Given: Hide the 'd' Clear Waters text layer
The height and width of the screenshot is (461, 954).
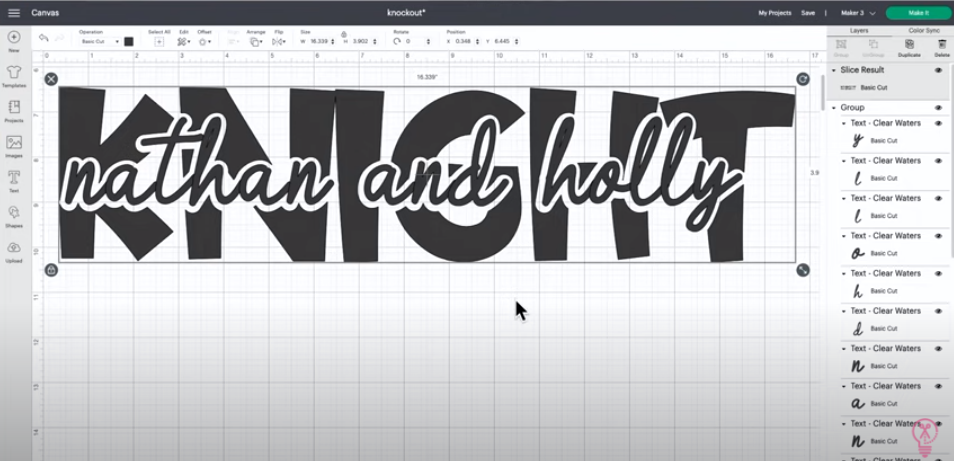Looking at the screenshot, I should pos(938,311).
